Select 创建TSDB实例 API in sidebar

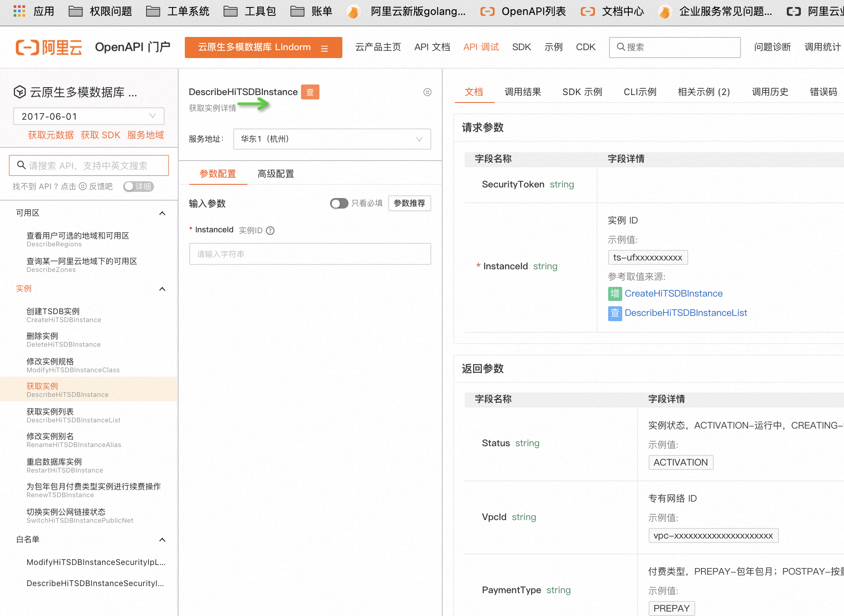point(64,315)
